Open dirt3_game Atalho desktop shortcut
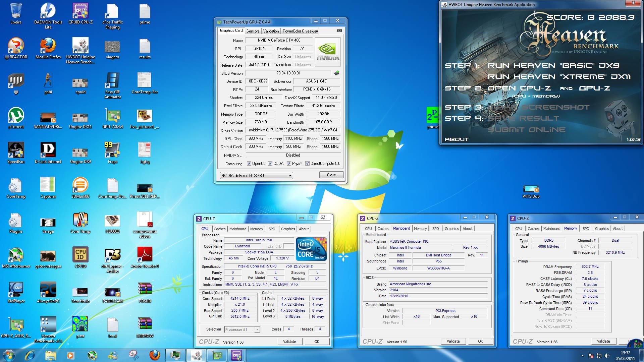The width and height of the screenshot is (644, 362). click(112, 260)
